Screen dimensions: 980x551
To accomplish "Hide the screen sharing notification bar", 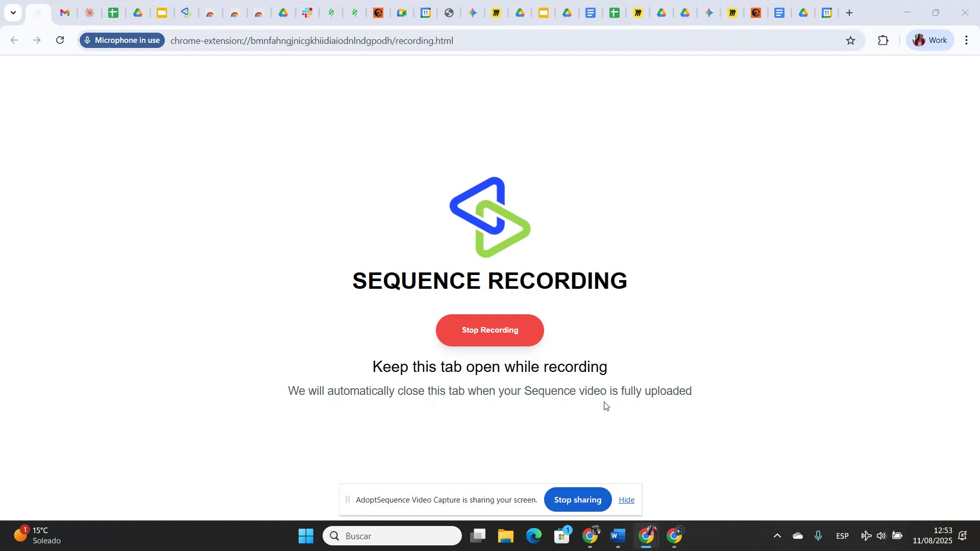I will tap(626, 500).
